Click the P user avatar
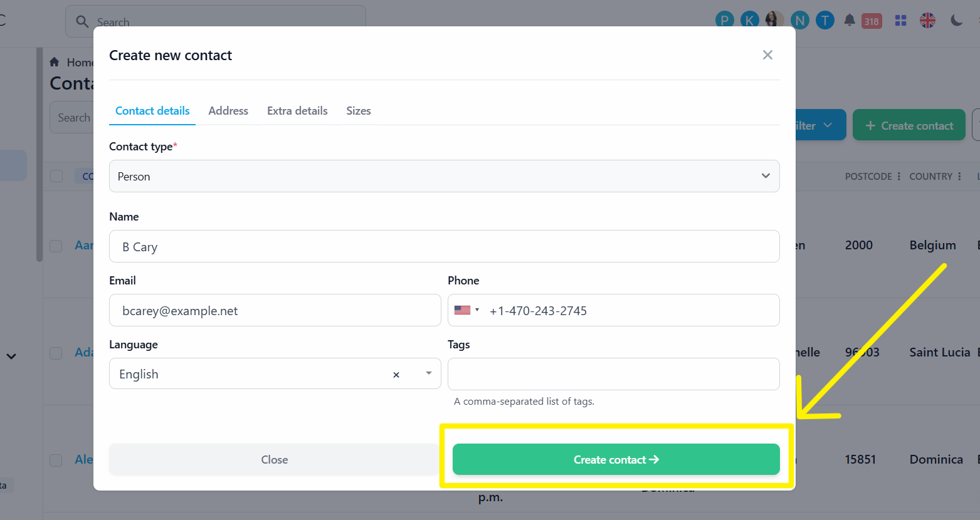Image resolution: width=980 pixels, height=520 pixels. click(725, 20)
